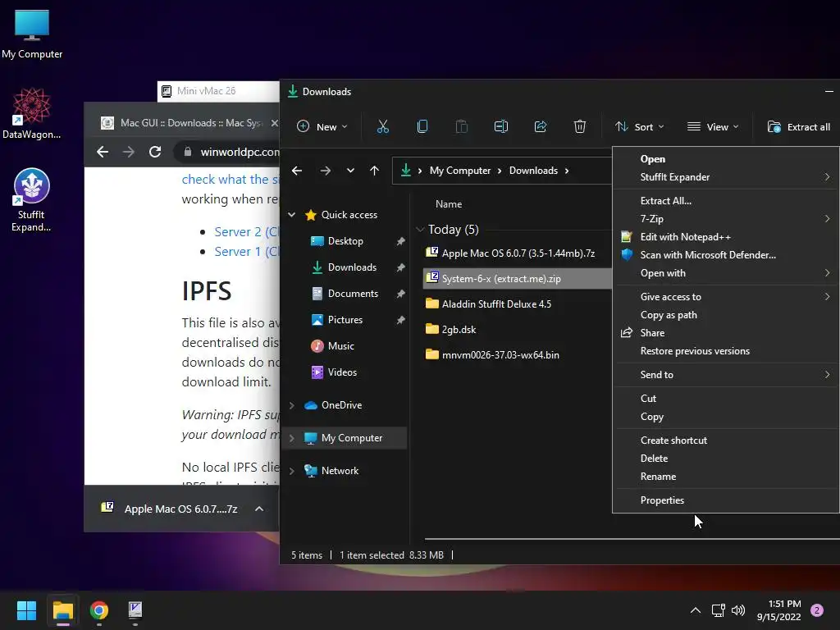Open recent locations chevron in Explorer
This screenshot has width=840, height=630.
point(350,171)
